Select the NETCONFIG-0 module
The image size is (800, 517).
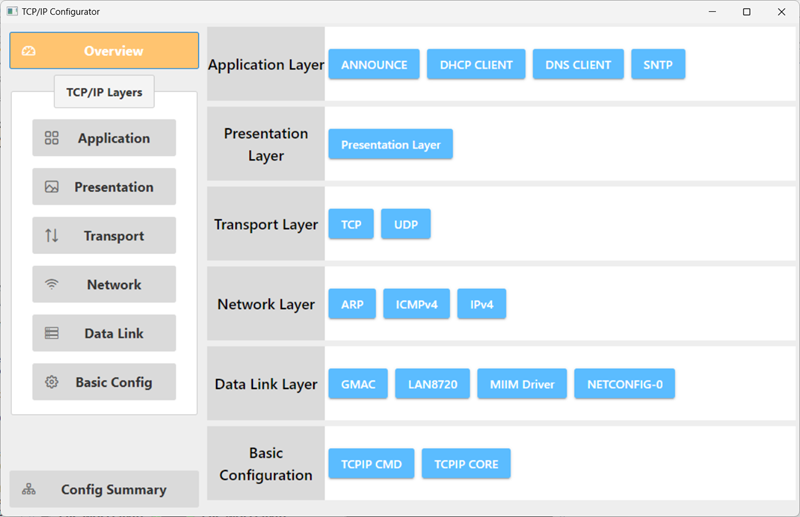tap(624, 384)
